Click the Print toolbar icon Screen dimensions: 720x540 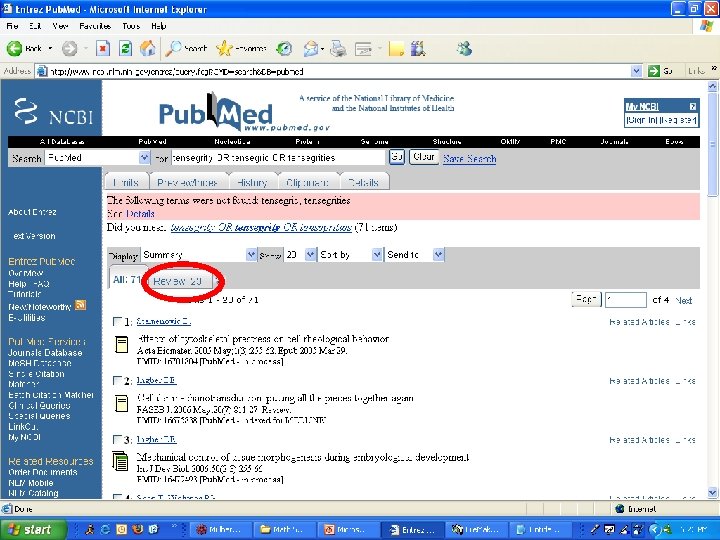(338, 48)
